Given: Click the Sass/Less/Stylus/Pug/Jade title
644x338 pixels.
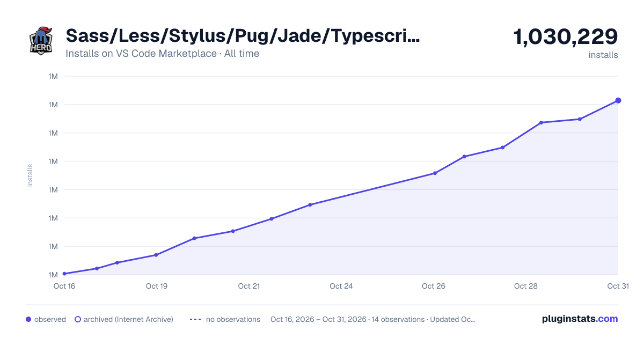Looking at the screenshot, I should (243, 36).
